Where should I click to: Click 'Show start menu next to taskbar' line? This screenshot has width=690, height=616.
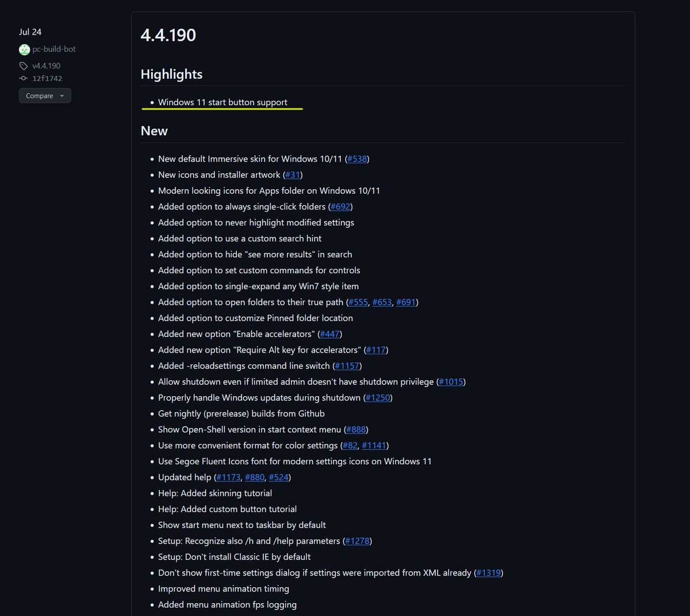pyautogui.click(x=241, y=525)
